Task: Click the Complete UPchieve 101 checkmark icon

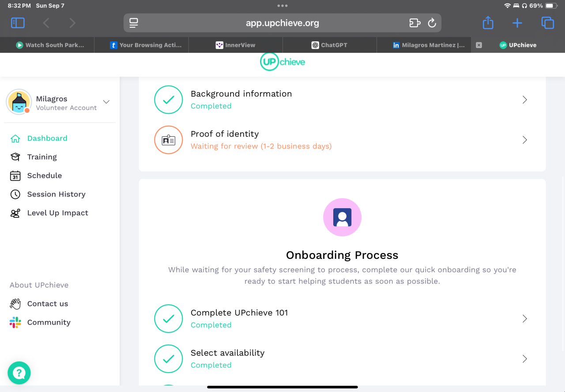Action: click(x=168, y=319)
